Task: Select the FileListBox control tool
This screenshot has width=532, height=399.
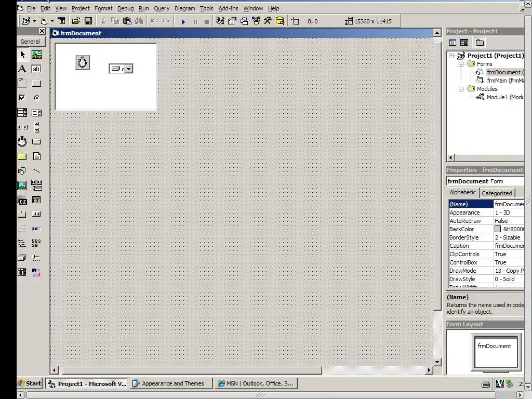Action: coord(37,156)
